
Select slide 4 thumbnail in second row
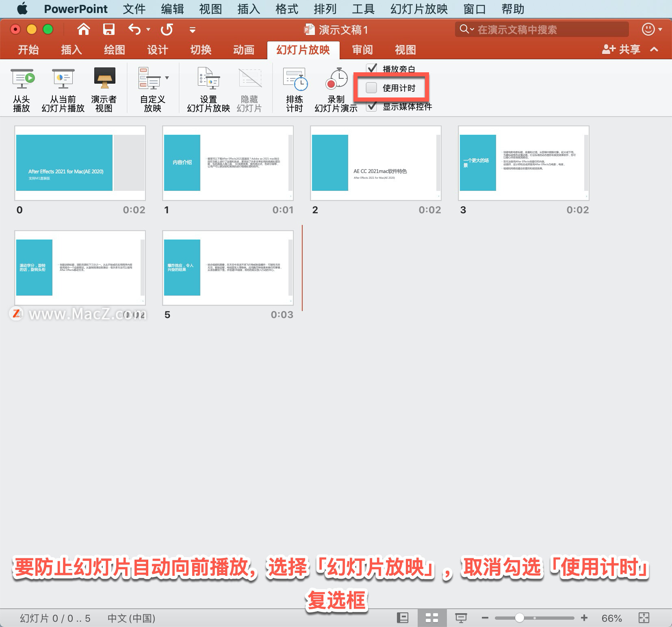(x=80, y=268)
